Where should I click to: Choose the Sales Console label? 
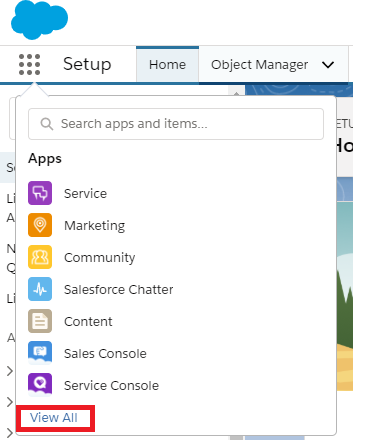coord(105,353)
